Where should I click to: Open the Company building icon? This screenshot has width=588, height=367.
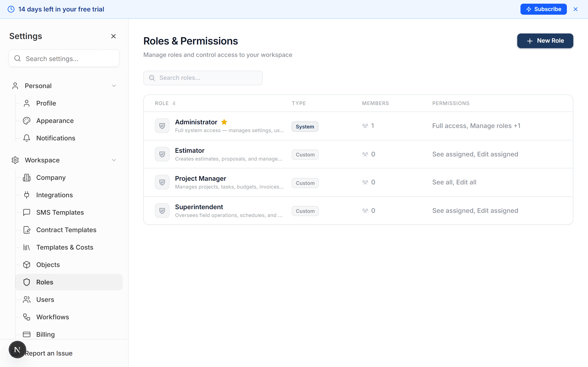click(27, 178)
